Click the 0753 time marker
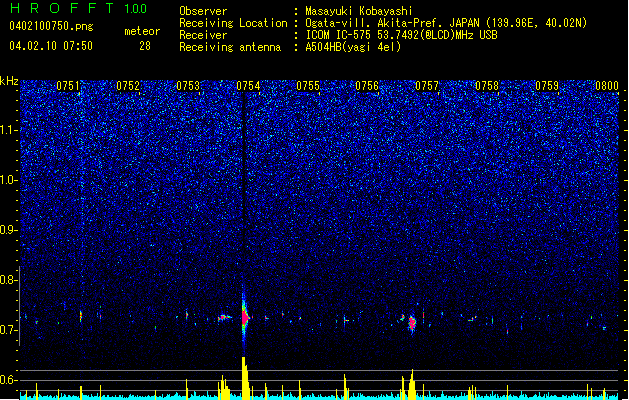The width and height of the screenshot is (629, 400). pyautogui.click(x=188, y=86)
